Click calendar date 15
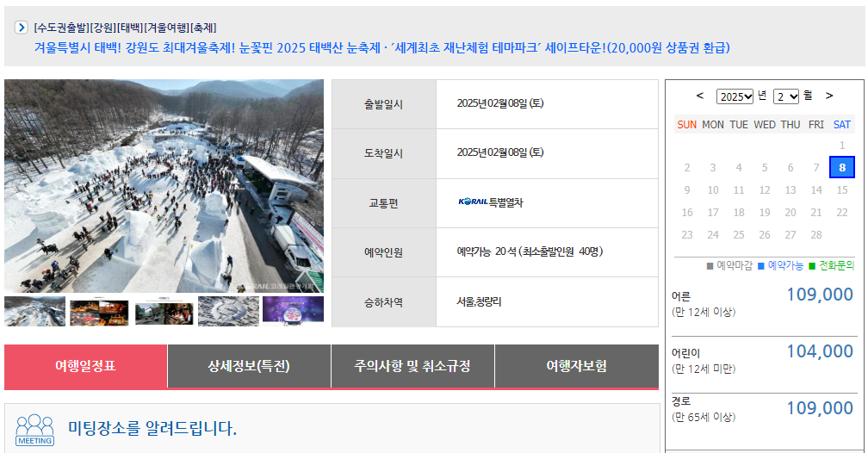Viewport: 868px width, 453px height. coord(842,190)
